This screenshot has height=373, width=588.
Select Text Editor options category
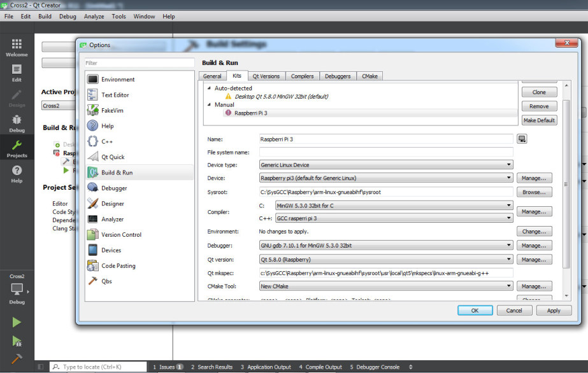140,95
